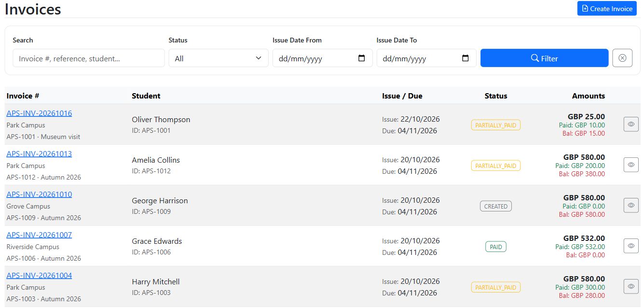Open the Issue Date To calendar picker icon
Viewport: 644px width, 308px height.
[466, 58]
